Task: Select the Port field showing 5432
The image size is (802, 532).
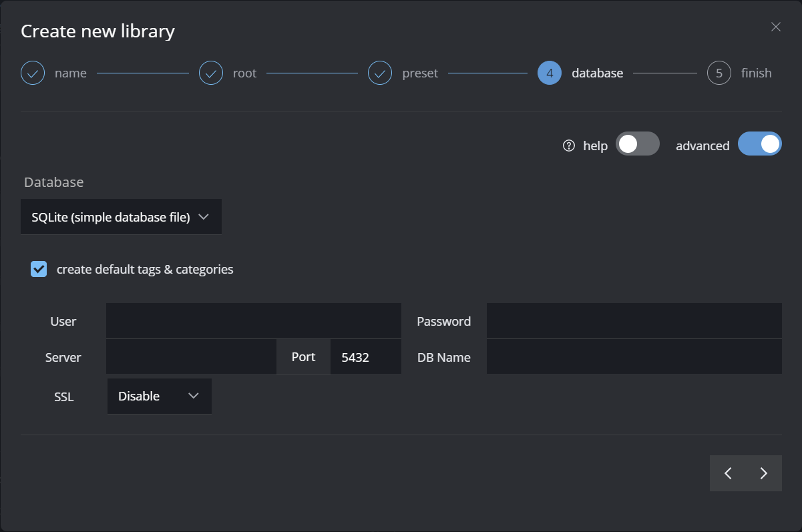Action: 365,357
